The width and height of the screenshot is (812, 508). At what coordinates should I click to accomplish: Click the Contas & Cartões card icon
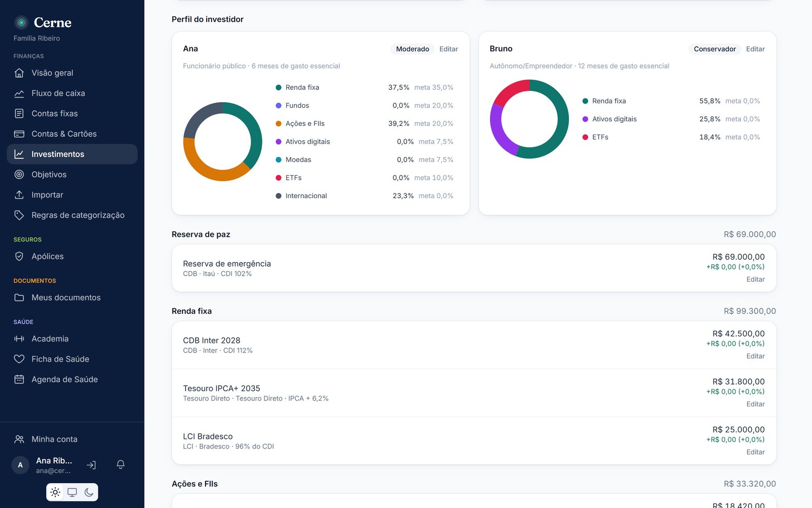tap(19, 134)
